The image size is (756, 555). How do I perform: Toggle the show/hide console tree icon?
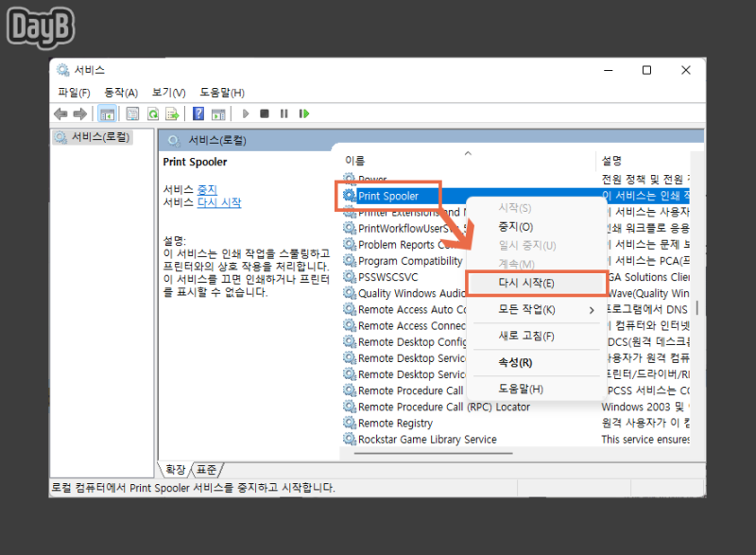pyautogui.click(x=107, y=113)
